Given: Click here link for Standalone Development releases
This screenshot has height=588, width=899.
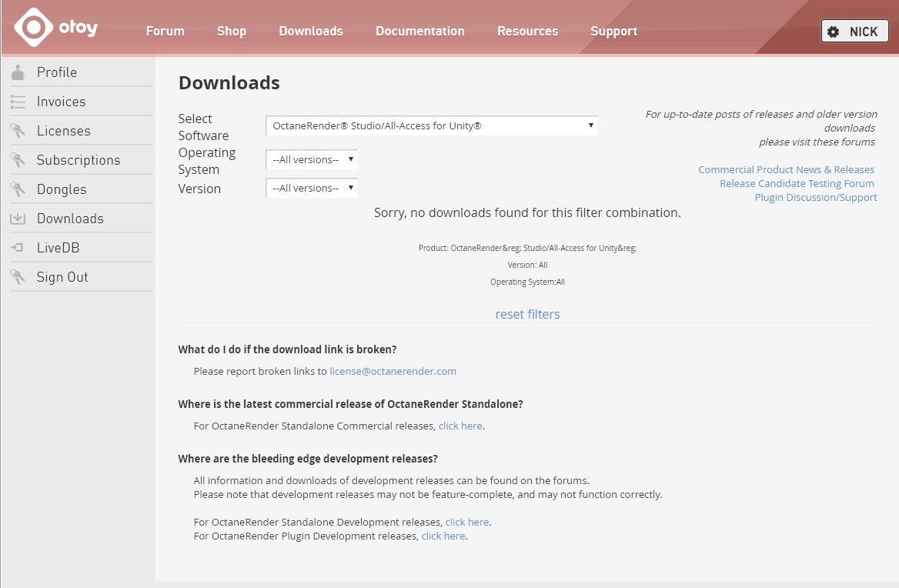Looking at the screenshot, I should pos(467,522).
